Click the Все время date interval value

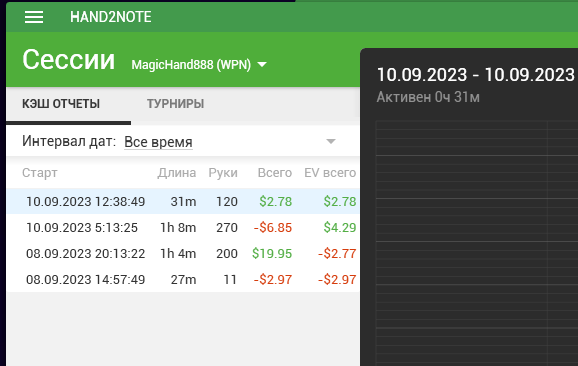coord(158,142)
